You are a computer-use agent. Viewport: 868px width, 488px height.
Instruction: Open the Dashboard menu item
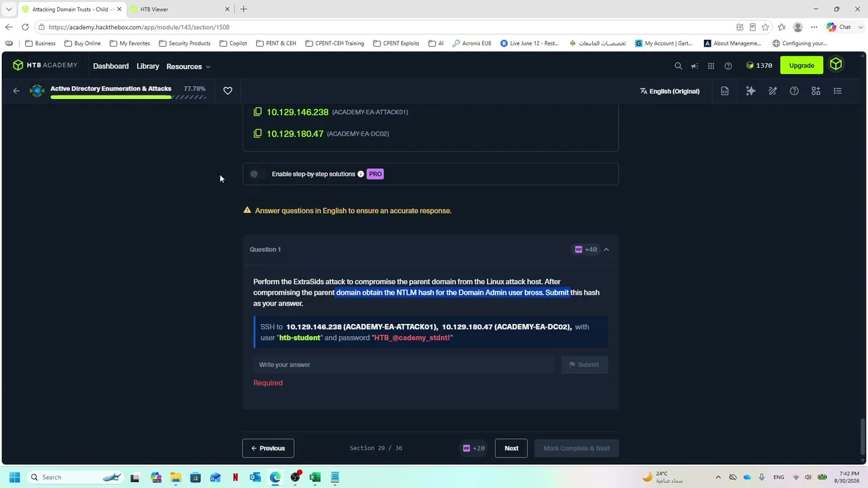click(111, 66)
